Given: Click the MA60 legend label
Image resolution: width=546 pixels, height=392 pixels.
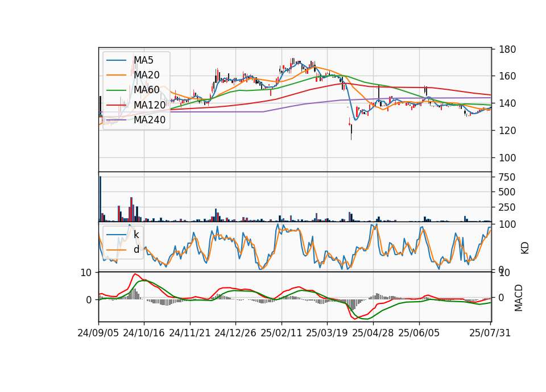Looking at the screenshot, I should tap(147, 90).
